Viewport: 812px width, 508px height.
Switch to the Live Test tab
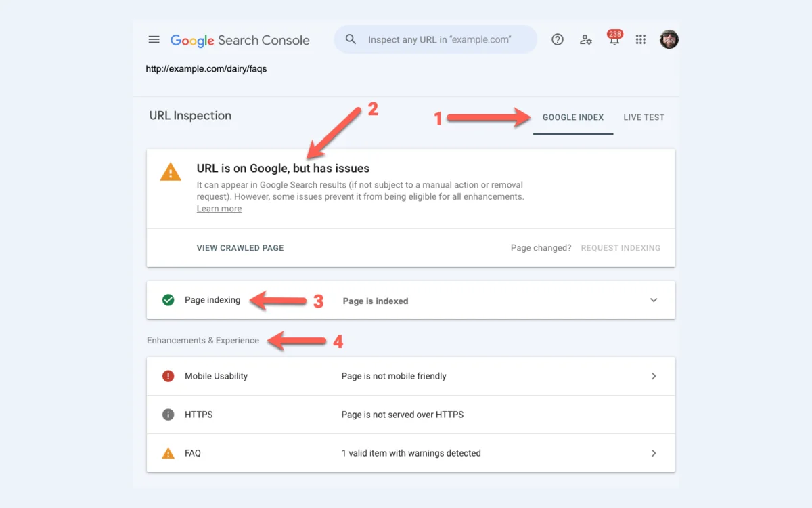pyautogui.click(x=644, y=117)
